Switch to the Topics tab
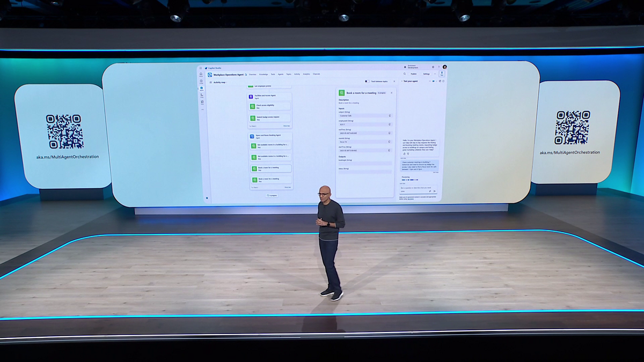 pos(289,74)
